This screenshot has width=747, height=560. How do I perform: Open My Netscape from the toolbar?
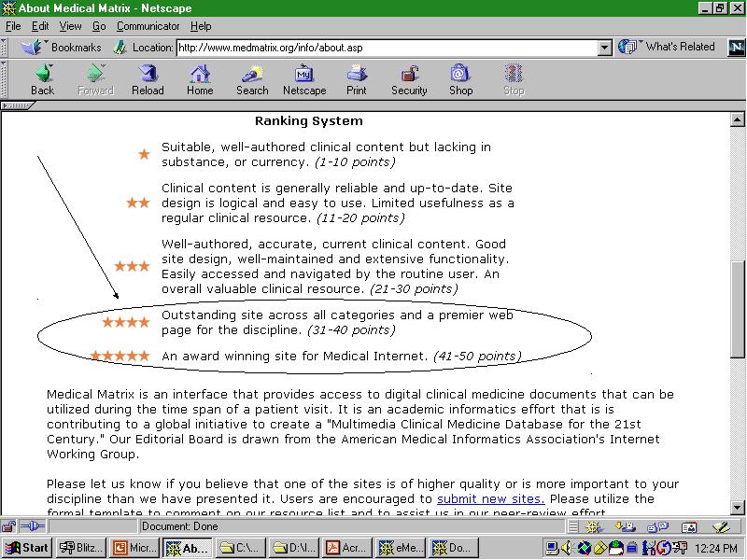click(304, 80)
